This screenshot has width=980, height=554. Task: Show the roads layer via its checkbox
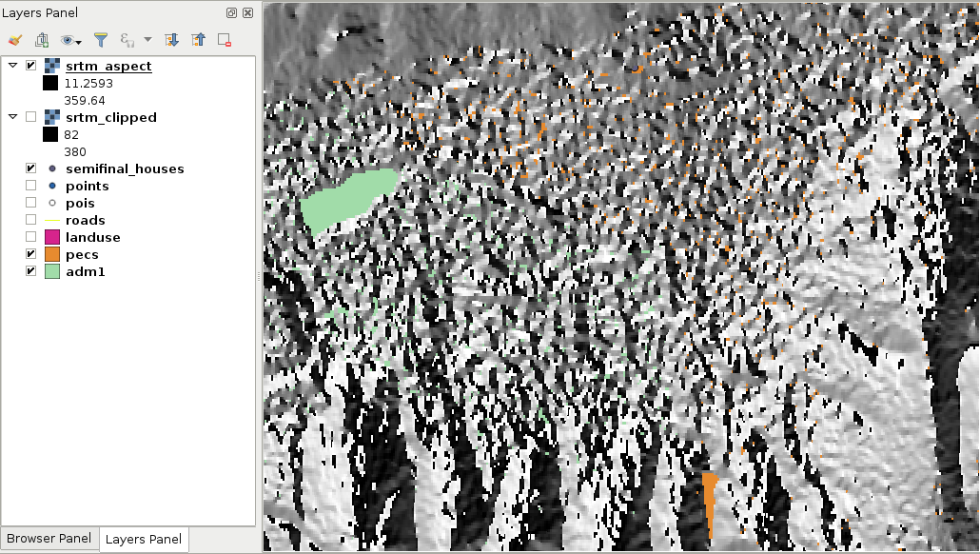pyautogui.click(x=30, y=220)
